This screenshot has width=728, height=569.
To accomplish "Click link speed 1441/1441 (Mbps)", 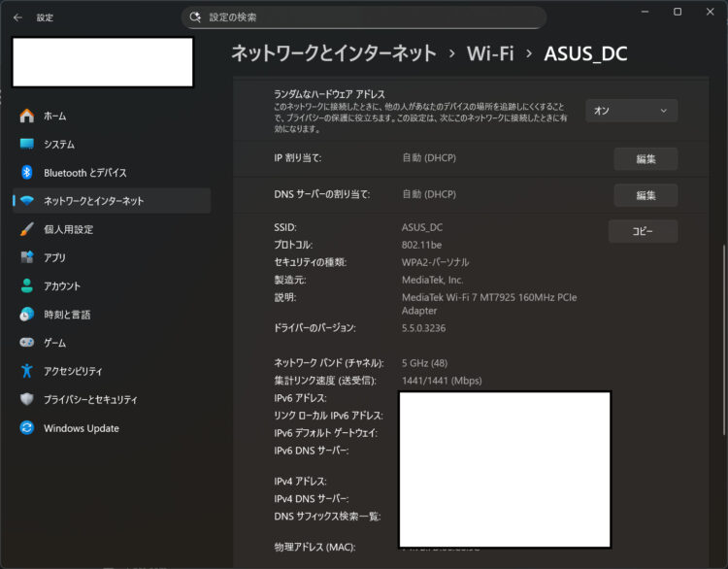I will point(442,381).
